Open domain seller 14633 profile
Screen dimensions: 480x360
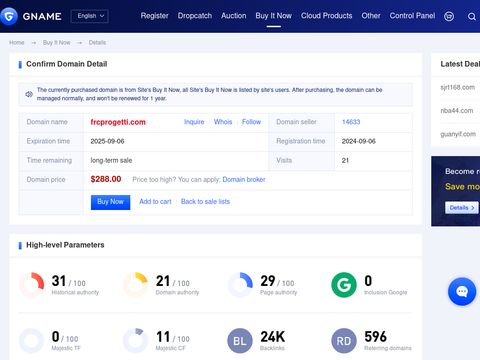pyautogui.click(x=351, y=122)
